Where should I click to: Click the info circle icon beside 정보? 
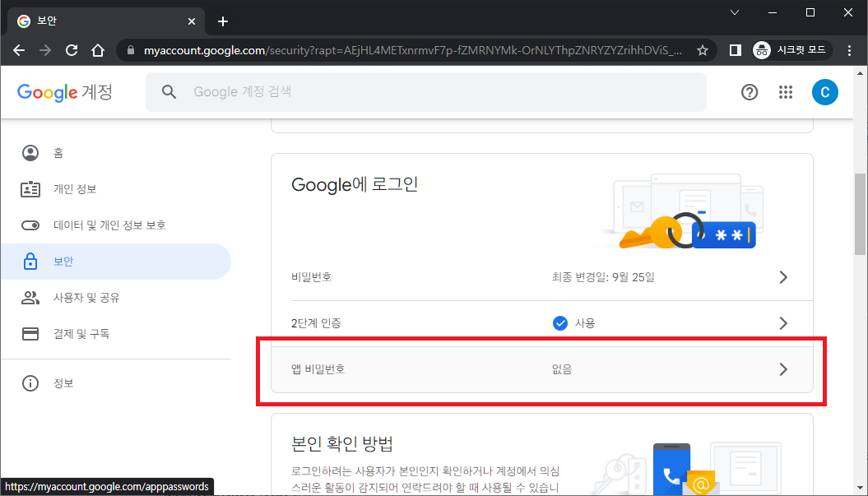pyautogui.click(x=30, y=383)
